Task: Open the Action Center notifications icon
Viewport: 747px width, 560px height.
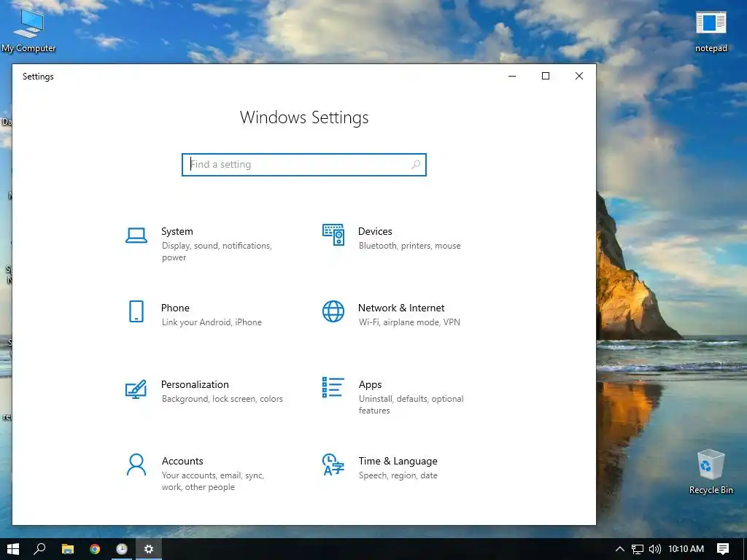Action: [x=723, y=549]
